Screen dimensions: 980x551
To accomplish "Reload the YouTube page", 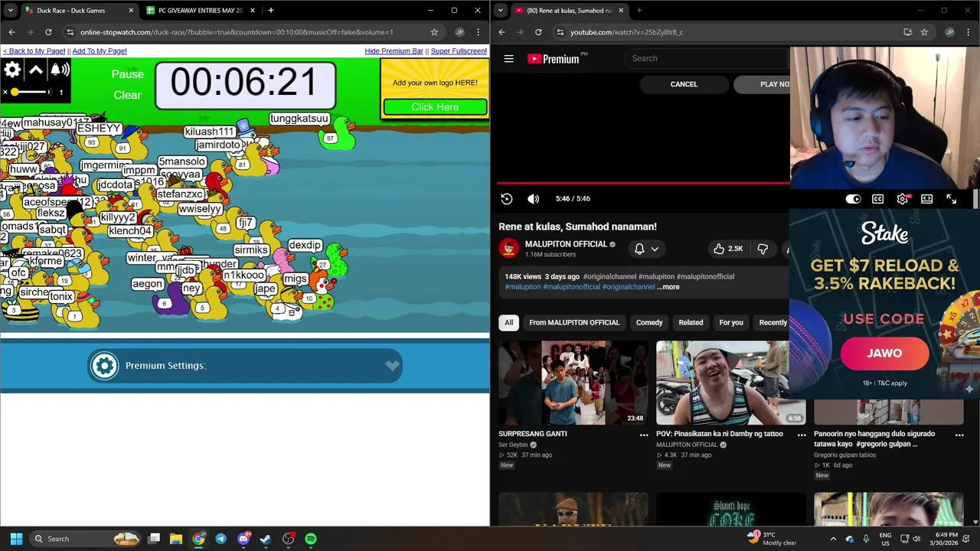I will (538, 32).
